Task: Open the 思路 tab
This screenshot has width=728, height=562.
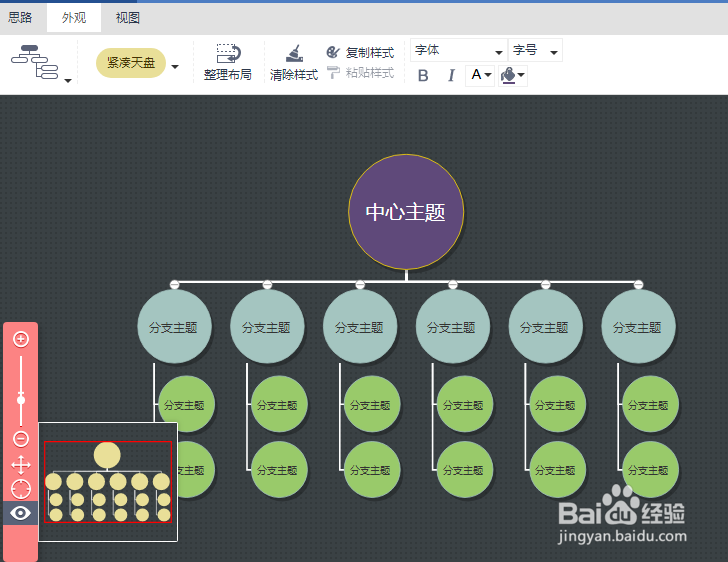Action: pos(20,18)
